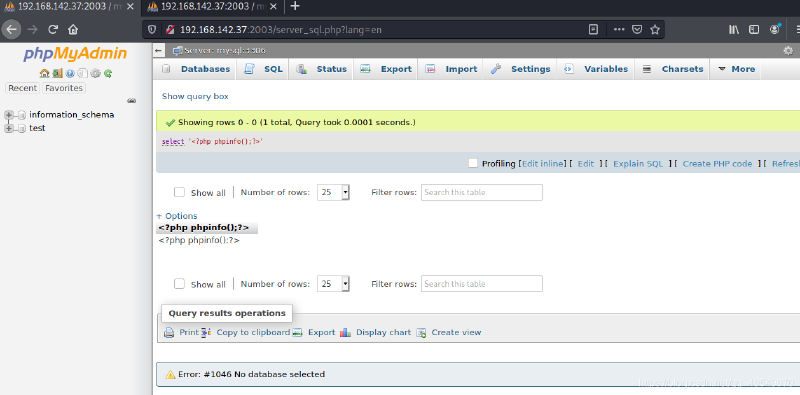Open page settings gear icon at top right

click(x=788, y=51)
